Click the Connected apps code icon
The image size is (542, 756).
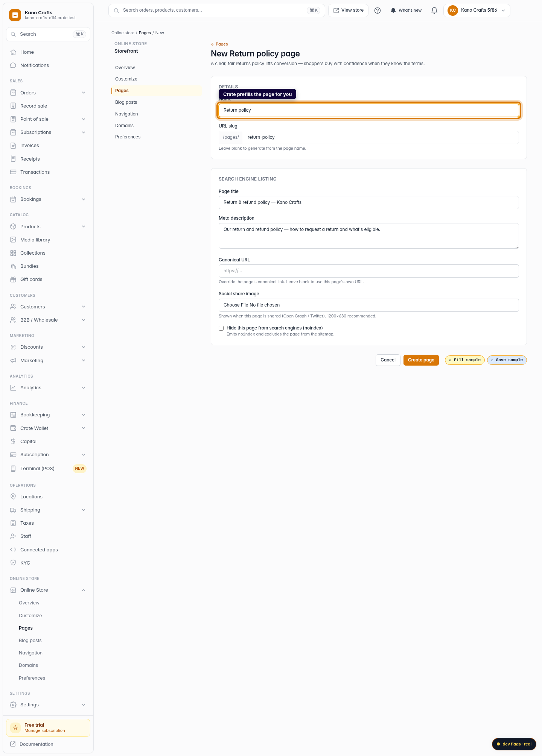pos(13,550)
